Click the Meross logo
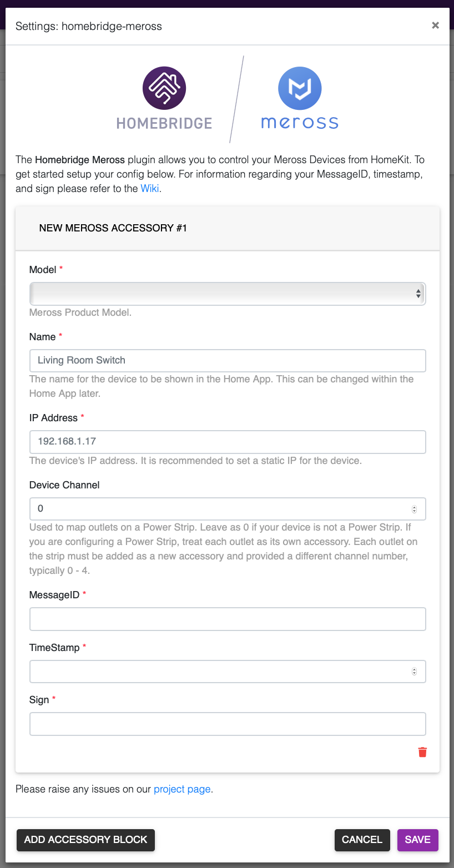 click(x=300, y=88)
